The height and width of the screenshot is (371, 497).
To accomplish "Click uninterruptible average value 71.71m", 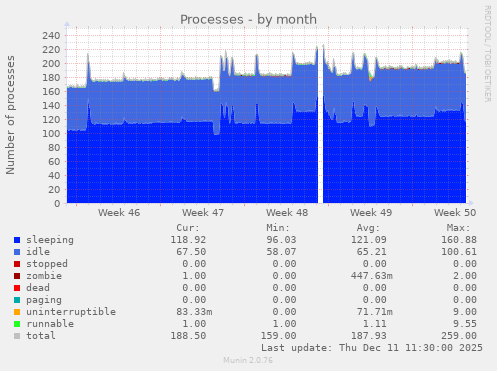I will pyautogui.click(x=375, y=312).
